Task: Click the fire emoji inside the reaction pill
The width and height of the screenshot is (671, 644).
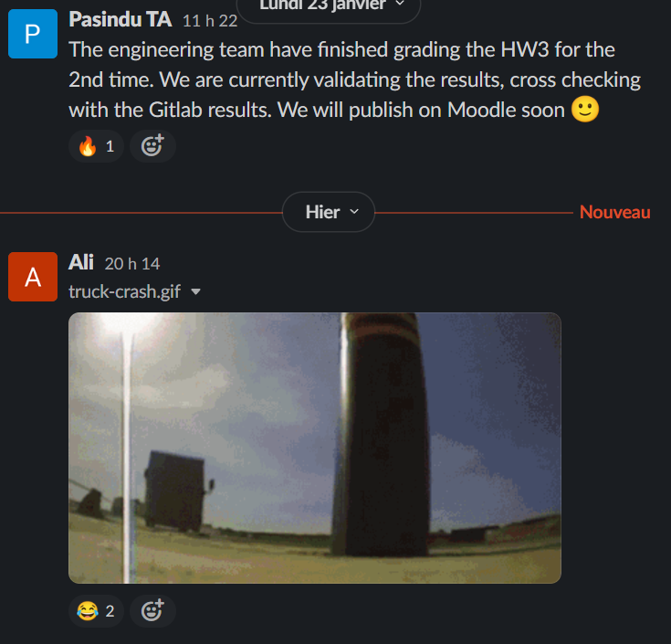Action: pos(88,146)
